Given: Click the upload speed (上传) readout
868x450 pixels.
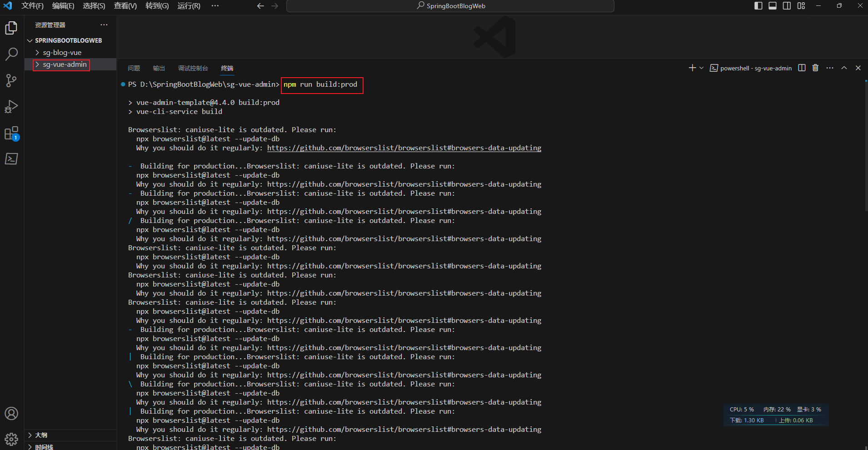Looking at the screenshot, I should (x=796, y=420).
